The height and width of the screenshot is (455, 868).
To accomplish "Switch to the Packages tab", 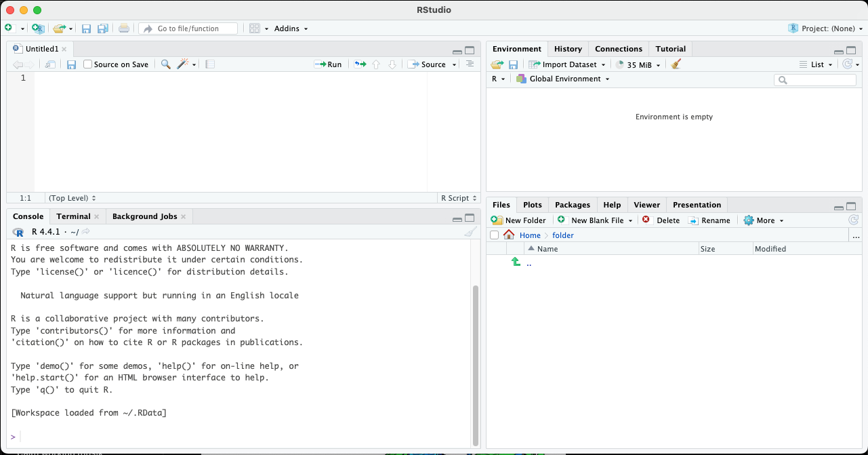I will 572,205.
